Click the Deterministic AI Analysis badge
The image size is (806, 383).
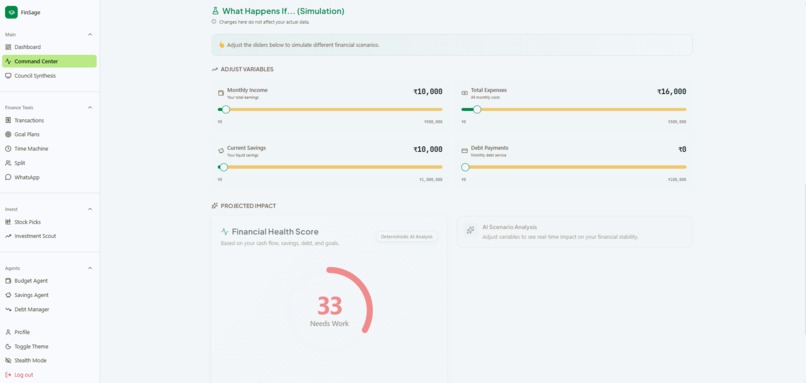[407, 237]
